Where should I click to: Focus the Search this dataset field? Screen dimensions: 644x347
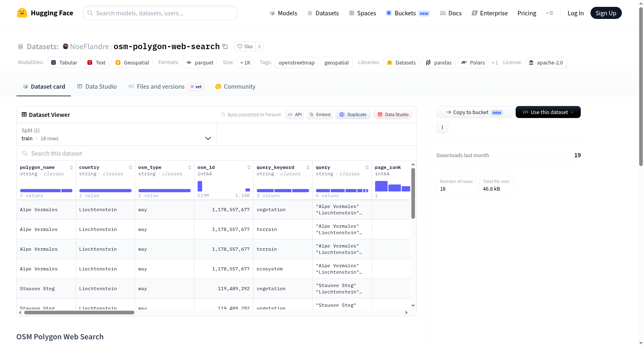[x=217, y=153]
